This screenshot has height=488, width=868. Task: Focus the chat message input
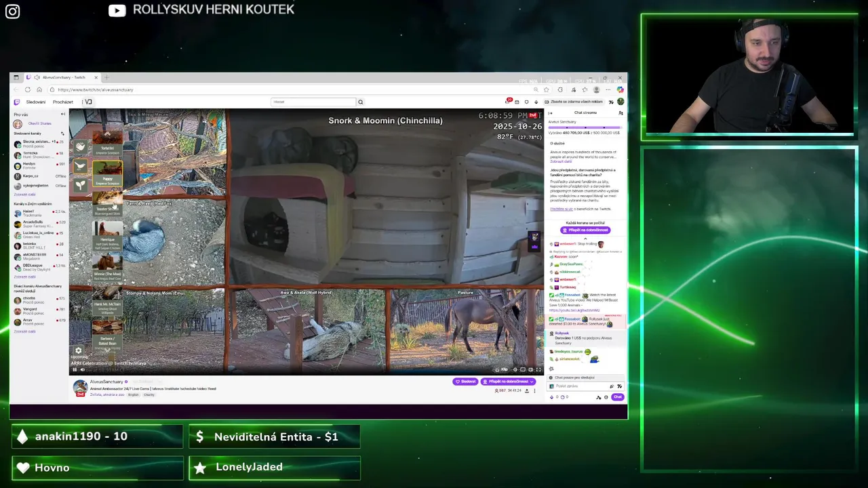(586, 386)
